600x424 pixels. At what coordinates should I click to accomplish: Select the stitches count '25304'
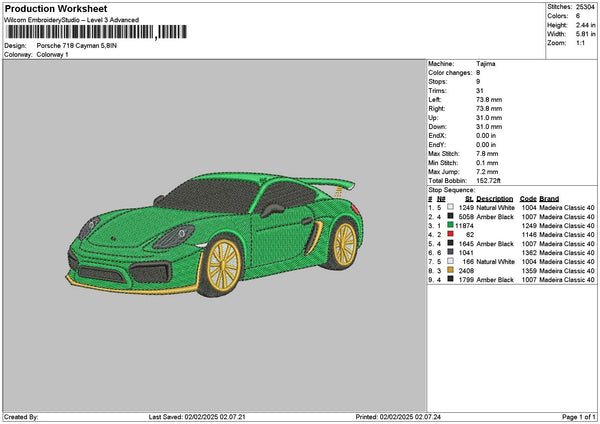pos(585,7)
